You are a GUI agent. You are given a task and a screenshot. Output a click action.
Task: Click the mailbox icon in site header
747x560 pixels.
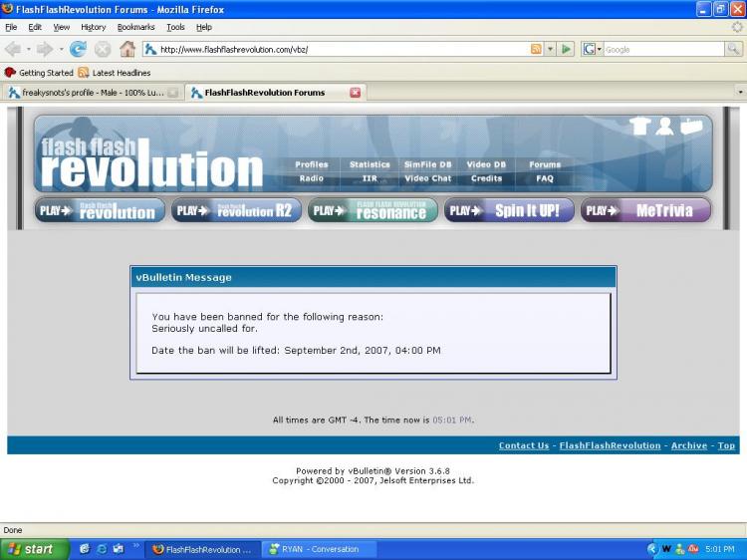tap(691, 127)
